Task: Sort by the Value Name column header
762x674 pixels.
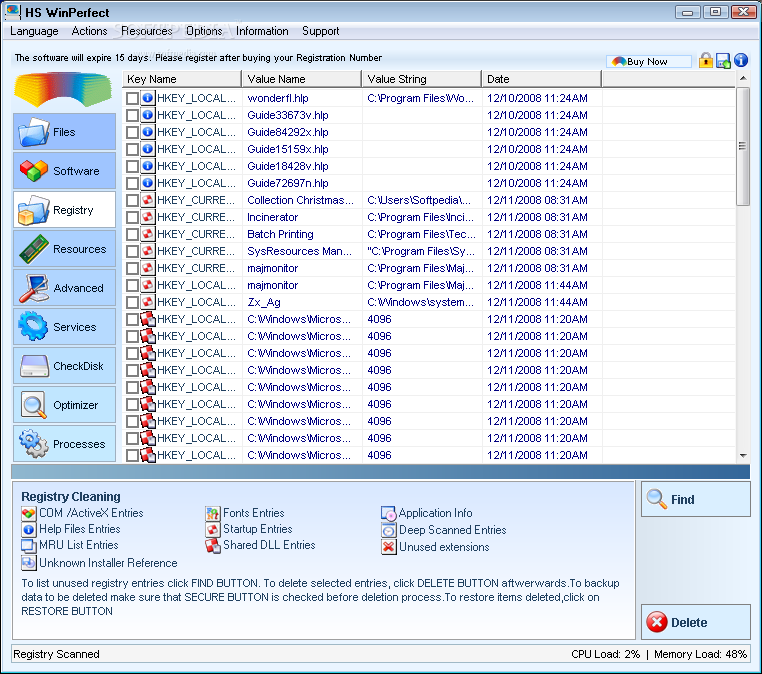Action: coord(302,79)
